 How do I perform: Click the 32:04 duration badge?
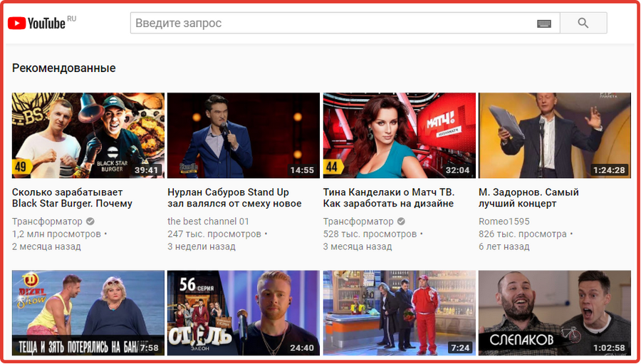(x=457, y=170)
